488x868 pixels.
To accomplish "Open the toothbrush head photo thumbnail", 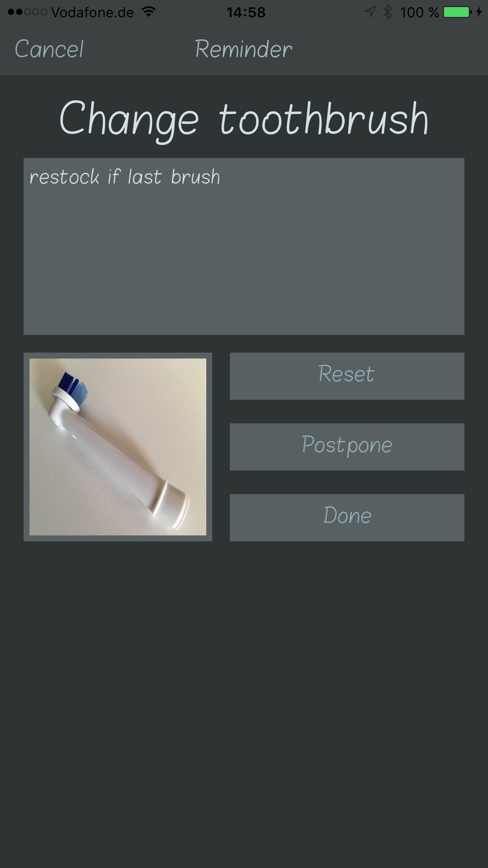I will pyautogui.click(x=118, y=447).
